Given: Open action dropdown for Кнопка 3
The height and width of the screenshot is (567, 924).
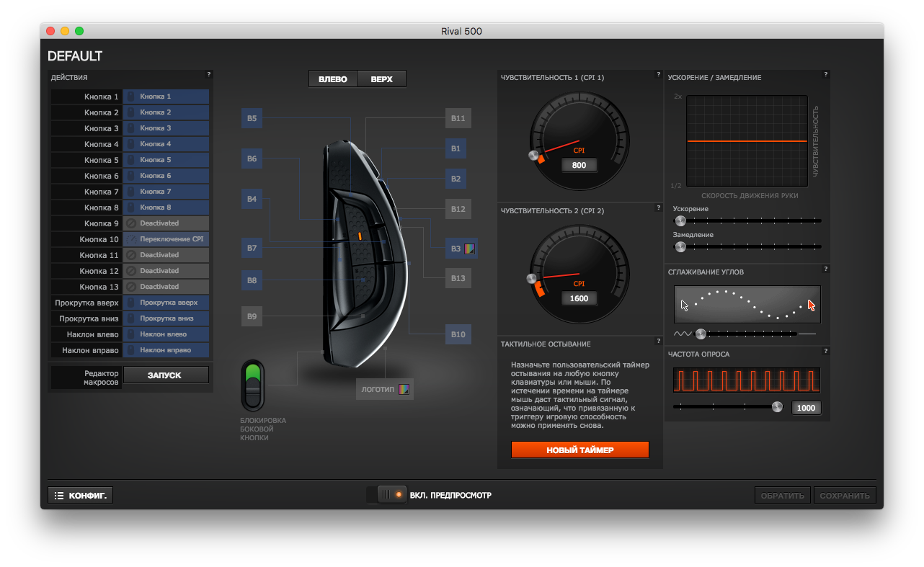Looking at the screenshot, I should [x=166, y=128].
